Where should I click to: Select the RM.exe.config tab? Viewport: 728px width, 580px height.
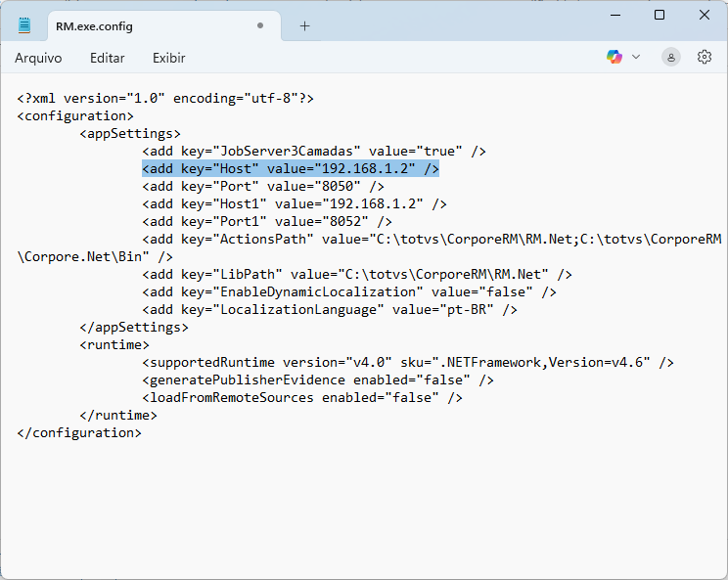[x=164, y=26]
